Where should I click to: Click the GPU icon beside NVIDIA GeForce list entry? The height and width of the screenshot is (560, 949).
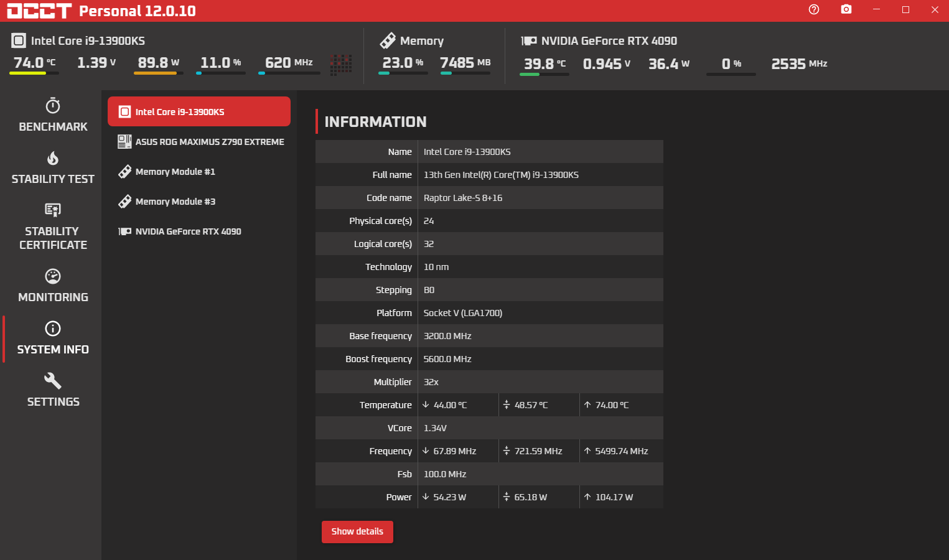[x=124, y=231]
